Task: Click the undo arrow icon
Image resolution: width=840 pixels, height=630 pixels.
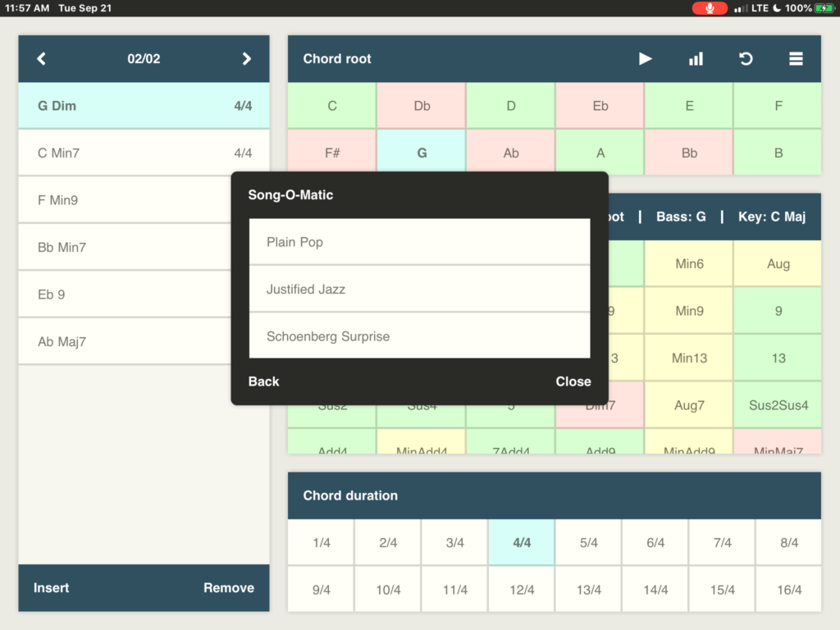Action: [x=746, y=59]
